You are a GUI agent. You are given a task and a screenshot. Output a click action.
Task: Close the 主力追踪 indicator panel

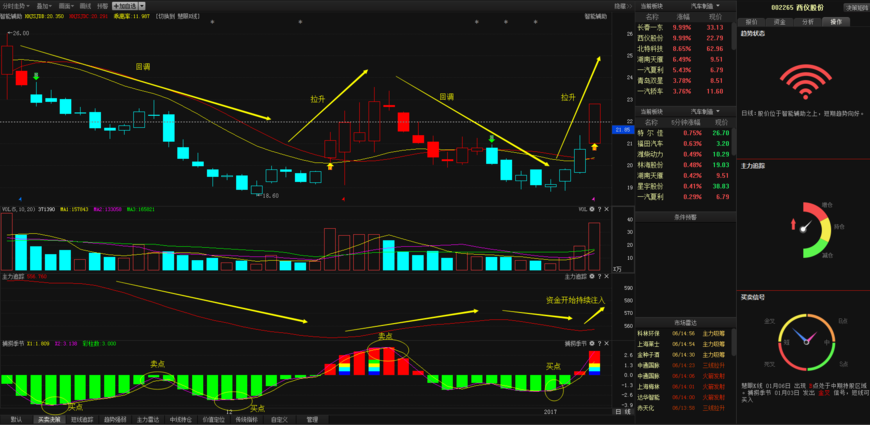(x=606, y=276)
